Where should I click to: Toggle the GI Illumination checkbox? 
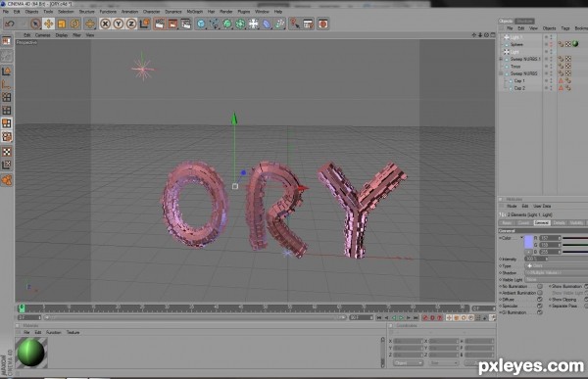tap(540, 312)
